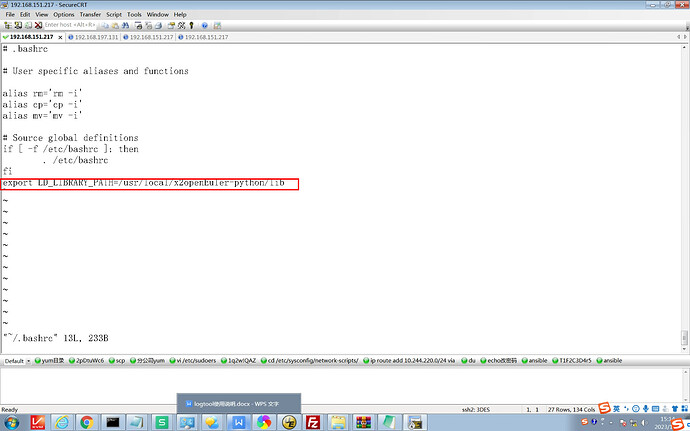Image resolution: width=690 pixels, height=431 pixels.
Task: Expand the Default button bar dropdown
Action: pos(29,360)
